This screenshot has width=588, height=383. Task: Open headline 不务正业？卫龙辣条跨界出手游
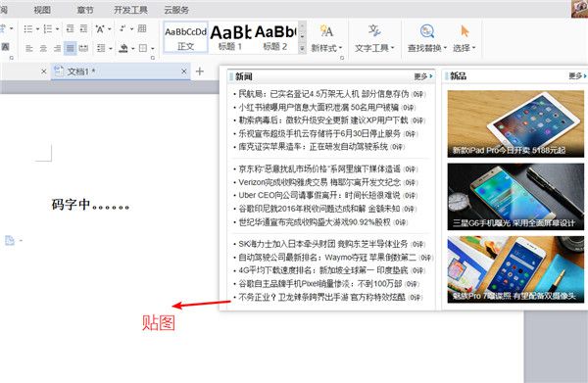(x=321, y=297)
